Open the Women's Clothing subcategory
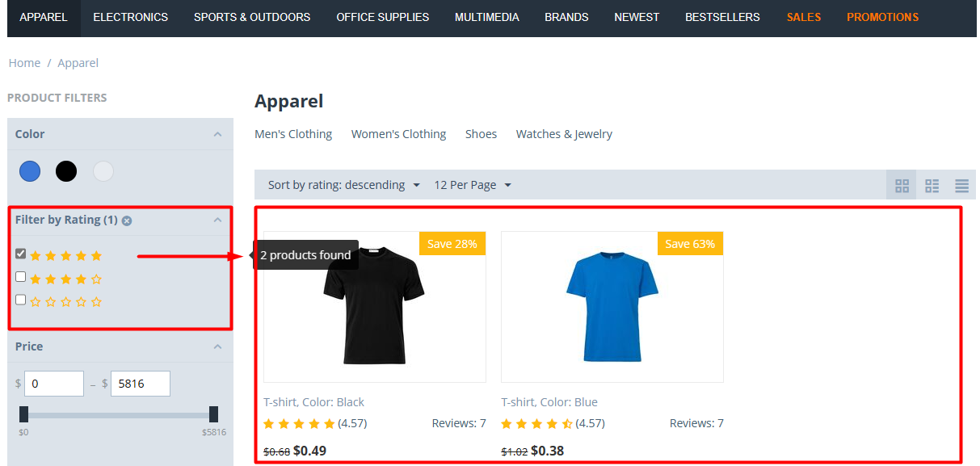 click(398, 134)
